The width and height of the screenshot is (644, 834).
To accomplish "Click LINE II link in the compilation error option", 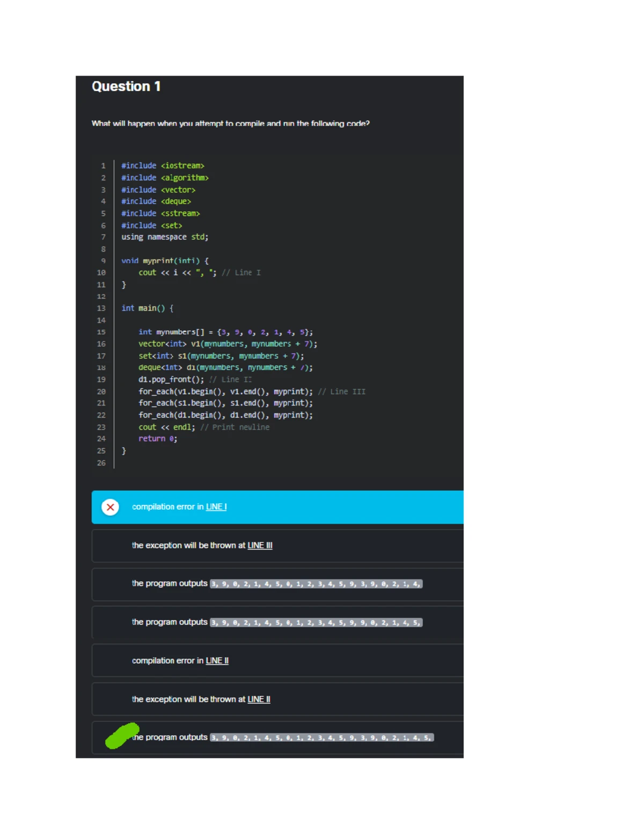I will [x=217, y=661].
